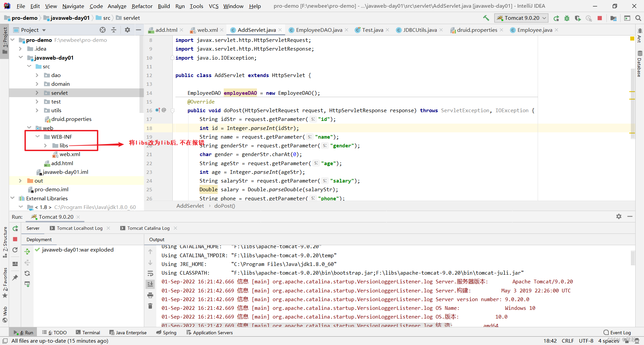This screenshot has width=644, height=345.
Task: Open Project Structure icon in toolbar
Action: tap(613, 18)
